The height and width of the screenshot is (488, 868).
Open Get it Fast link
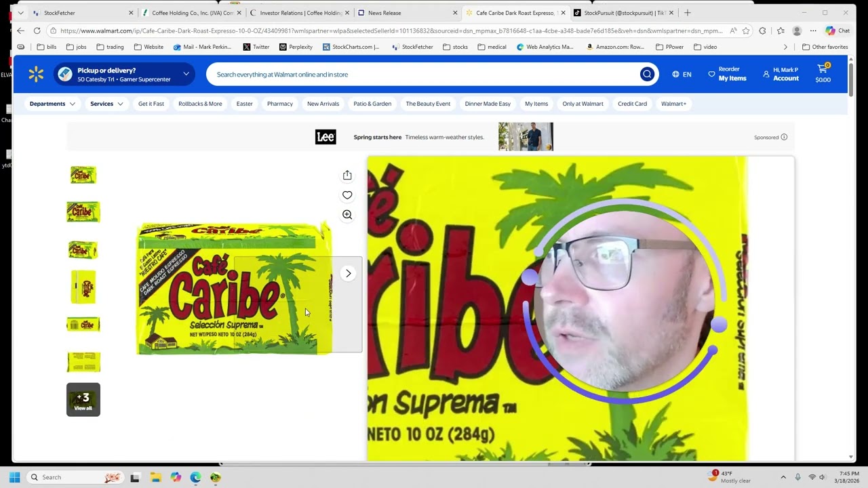coord(151,104)
